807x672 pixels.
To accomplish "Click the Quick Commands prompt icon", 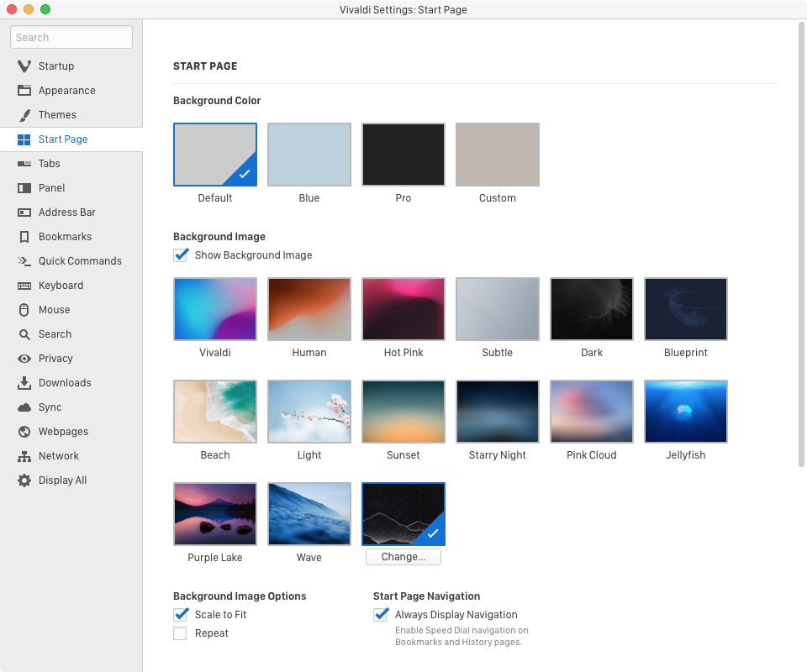I will point(24,260).
